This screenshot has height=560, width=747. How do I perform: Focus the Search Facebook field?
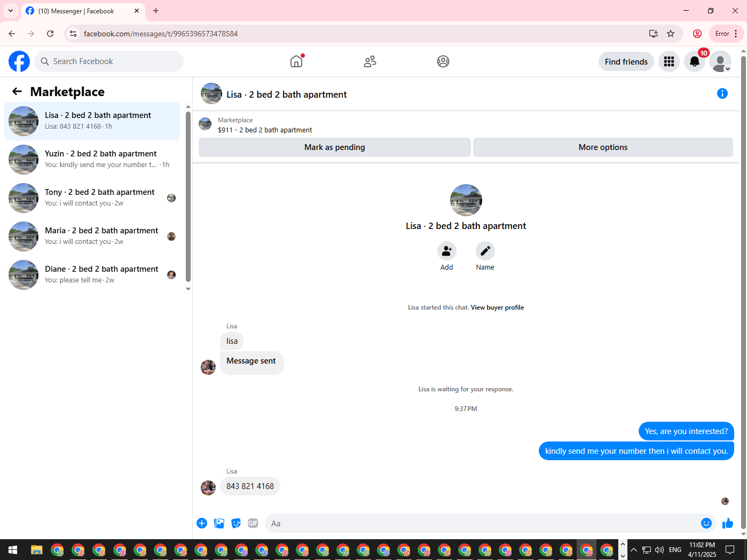[109, 61]
